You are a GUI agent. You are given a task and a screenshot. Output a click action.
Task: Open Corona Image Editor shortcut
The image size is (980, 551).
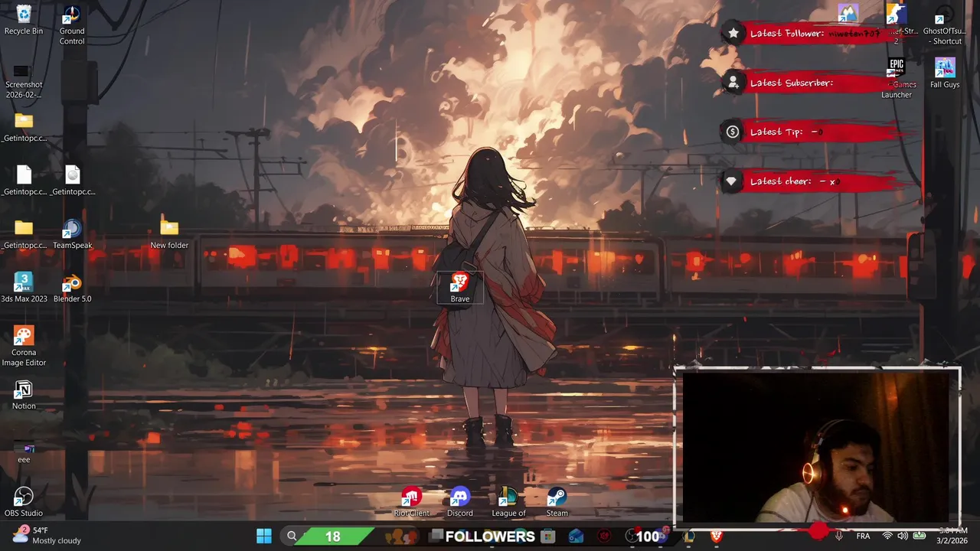[x=24, y=346]
